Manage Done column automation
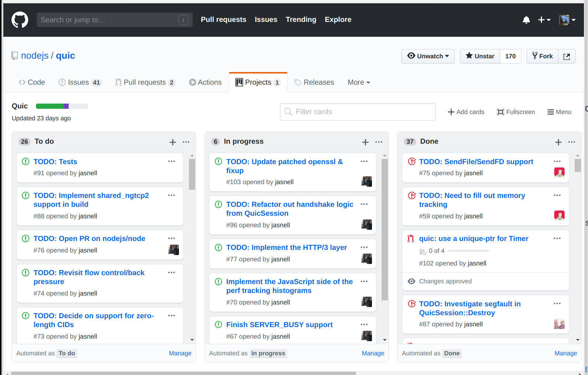 coord(566,353)
